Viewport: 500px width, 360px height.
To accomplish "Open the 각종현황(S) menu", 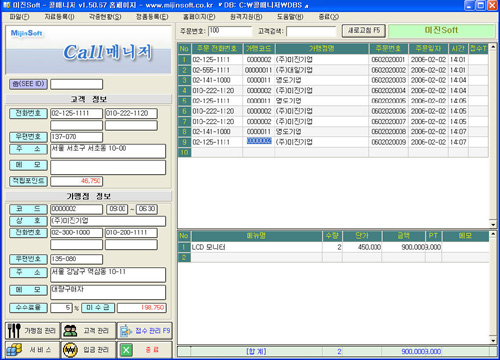I will (105, 17).
